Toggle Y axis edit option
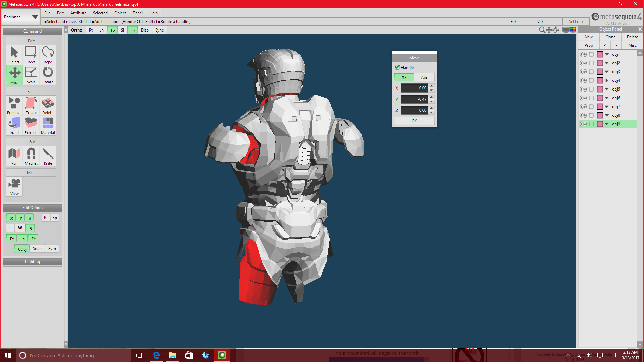 click(x=20, y=218)
